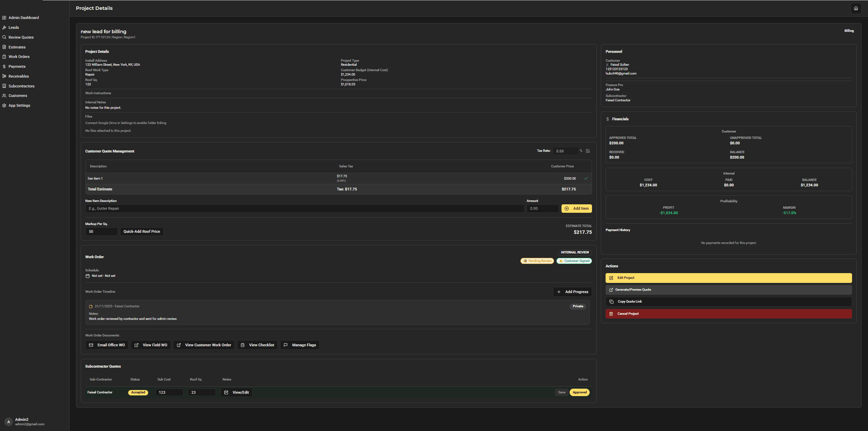This screenshot has width=868, height=431.
Task: Click the Admin2 user avatar
Action: coord(8,422)
